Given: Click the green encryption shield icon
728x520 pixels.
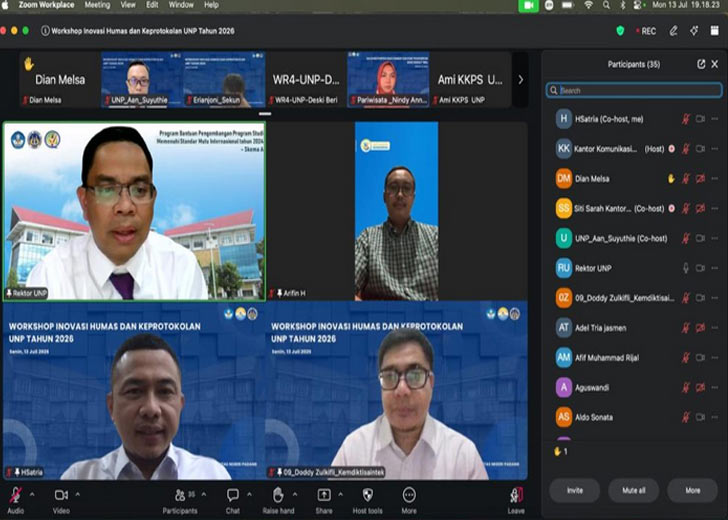Looking at the screenshot, I should coord(620,31).
